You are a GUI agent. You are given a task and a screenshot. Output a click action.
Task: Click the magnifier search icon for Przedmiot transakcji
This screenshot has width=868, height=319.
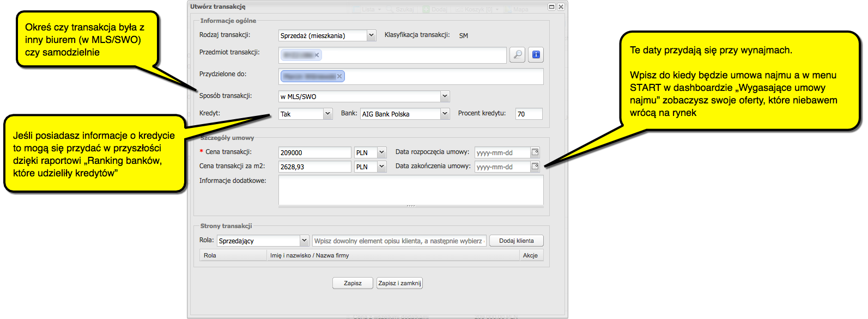point(517,54)
